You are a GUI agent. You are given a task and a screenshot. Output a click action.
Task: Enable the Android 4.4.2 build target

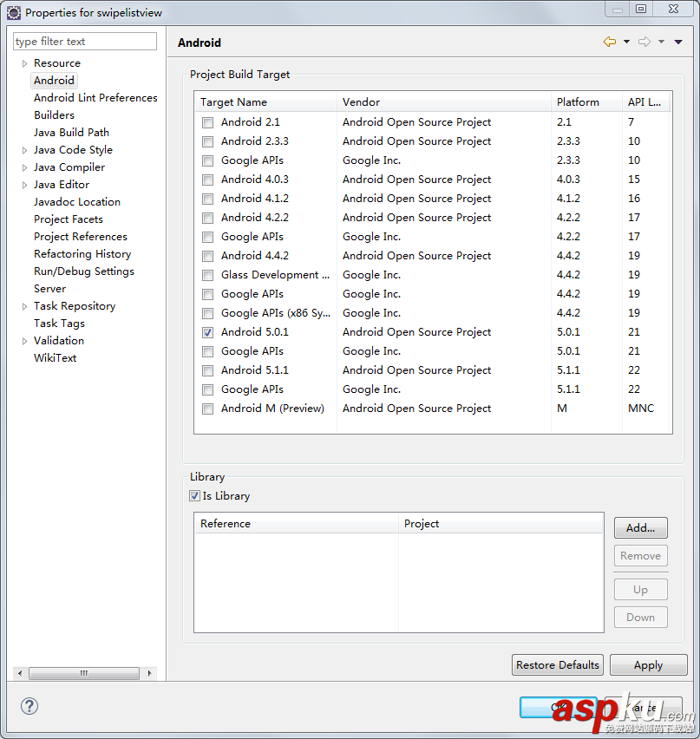[x=207, y=256]
